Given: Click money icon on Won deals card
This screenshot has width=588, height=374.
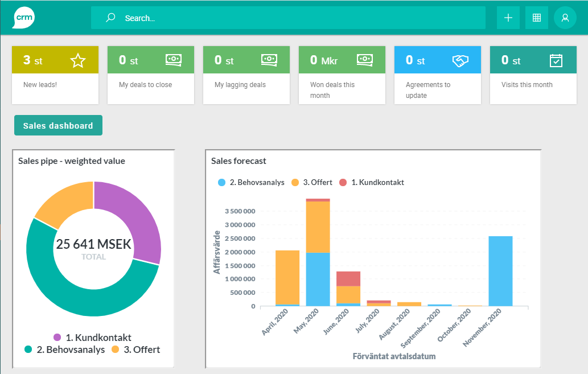Looking at the screenshot, I should (365, 60).
